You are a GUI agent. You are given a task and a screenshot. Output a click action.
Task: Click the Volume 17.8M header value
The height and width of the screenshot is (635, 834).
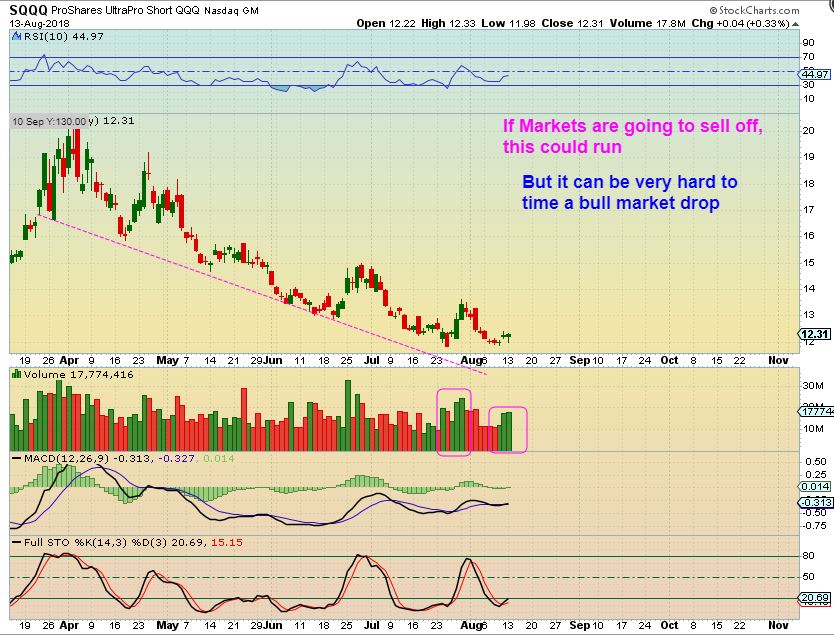(x=647, y=23)
